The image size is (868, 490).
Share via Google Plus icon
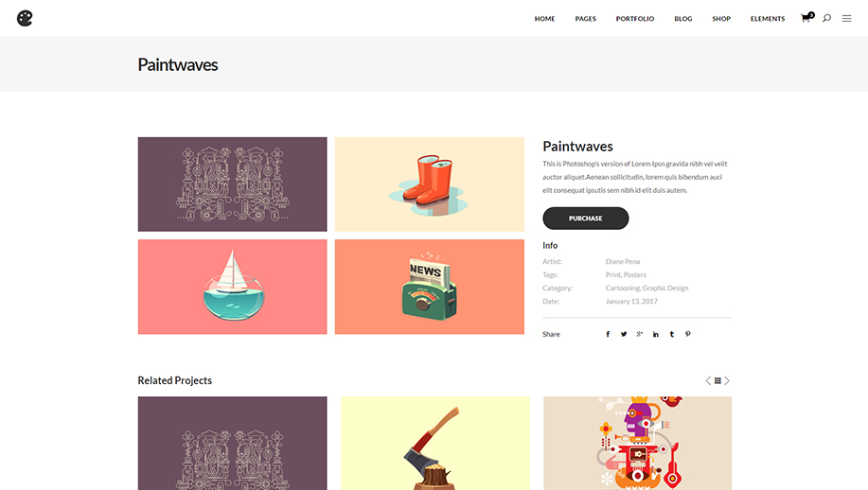coord(639,334)
